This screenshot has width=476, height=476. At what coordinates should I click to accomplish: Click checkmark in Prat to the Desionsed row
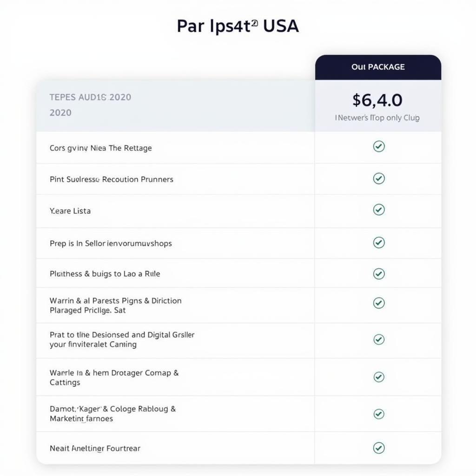pos(378,339)
